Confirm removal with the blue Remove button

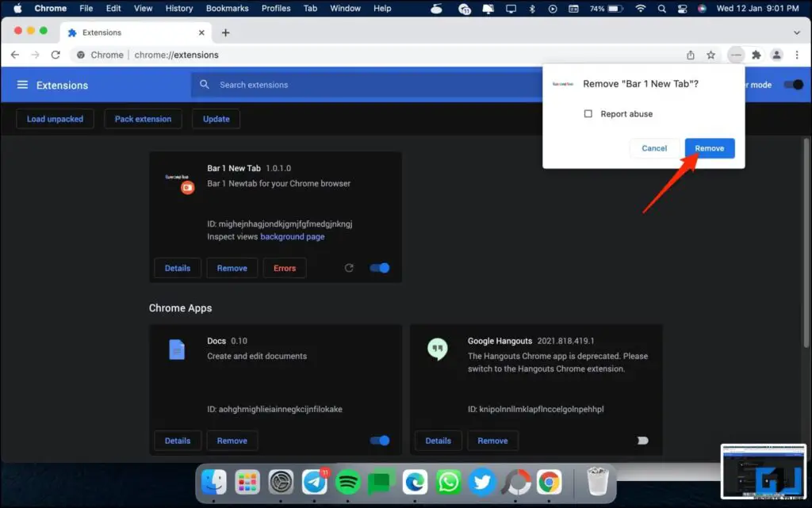pyautogui.click(x=710, y=148)
